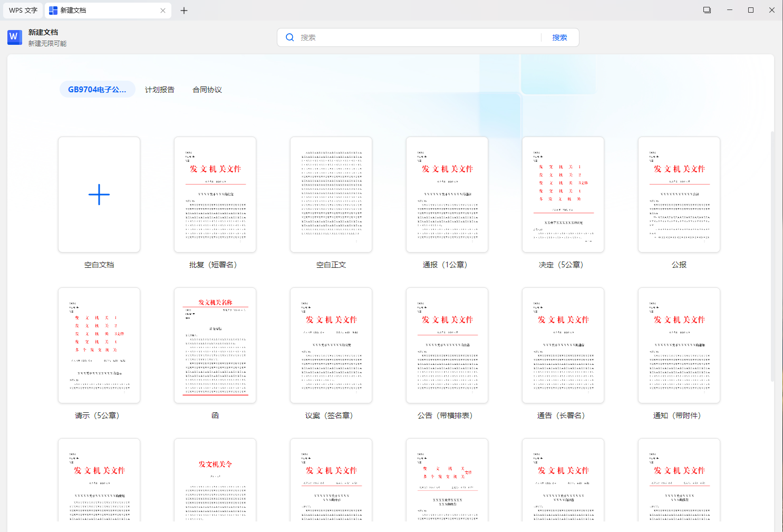Viewport: 783px width, 532px height.
Task: Click the 新建文档 tab document icon
Action: 53,11
